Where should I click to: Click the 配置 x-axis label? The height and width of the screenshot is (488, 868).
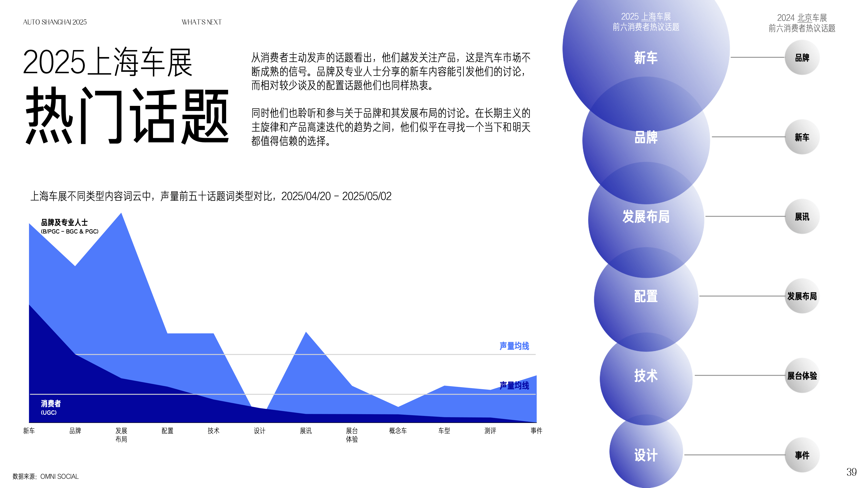168,431
